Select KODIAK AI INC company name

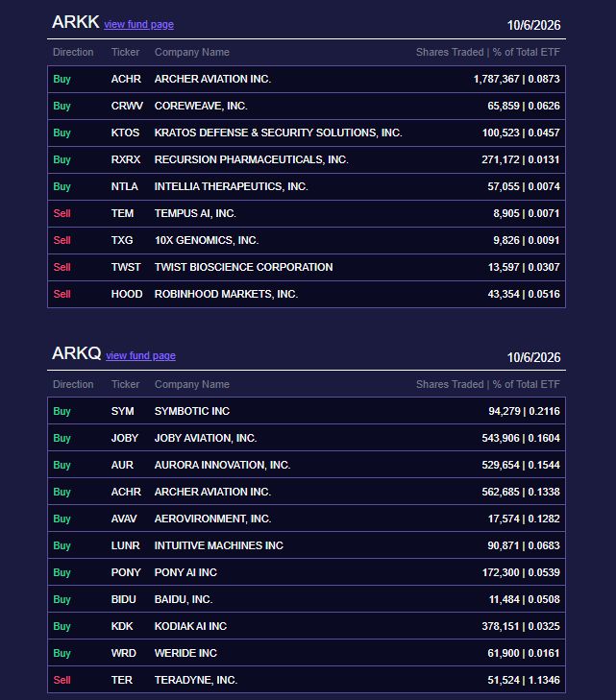coord(190,626)
